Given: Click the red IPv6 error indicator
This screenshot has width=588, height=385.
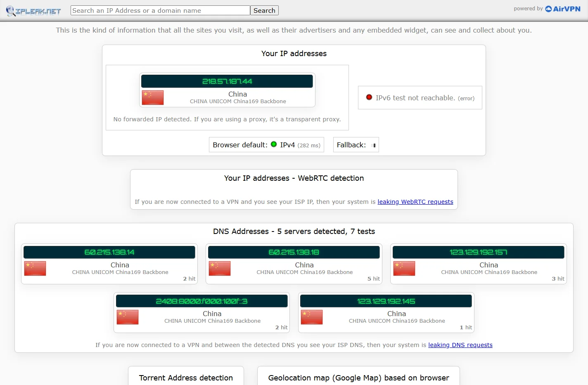Looking at the screenshot, I should pyautogui.click(x=369, y=97).
